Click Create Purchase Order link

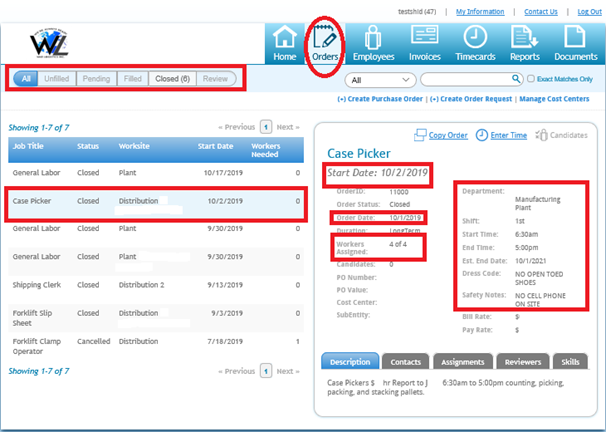pos(380,100)
